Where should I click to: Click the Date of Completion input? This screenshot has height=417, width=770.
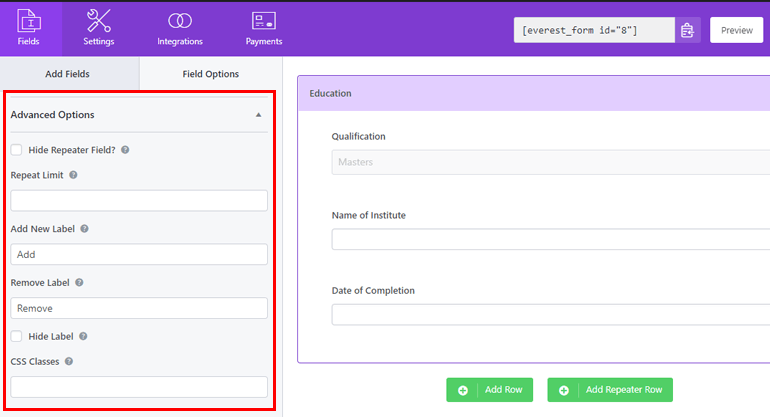(550, 314)
